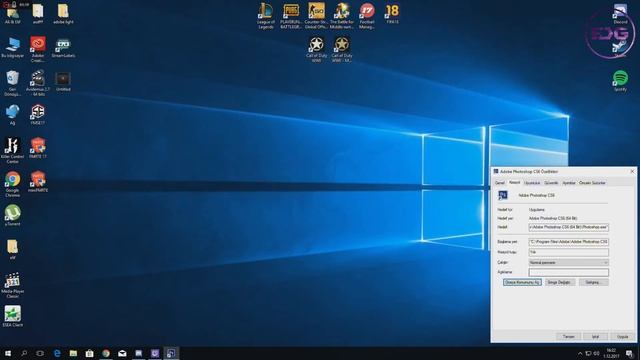
Task: Open the Action Center notification icon
Action: tap(629, 353)
